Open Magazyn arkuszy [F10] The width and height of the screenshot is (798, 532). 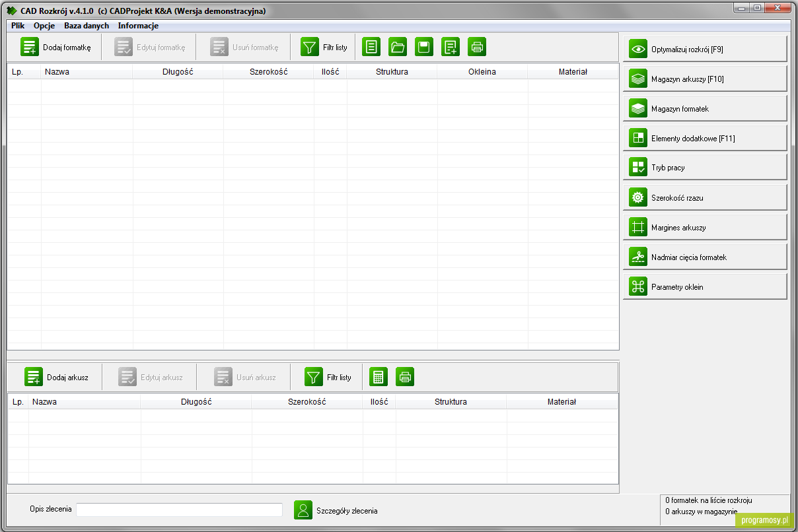[705, 79]
